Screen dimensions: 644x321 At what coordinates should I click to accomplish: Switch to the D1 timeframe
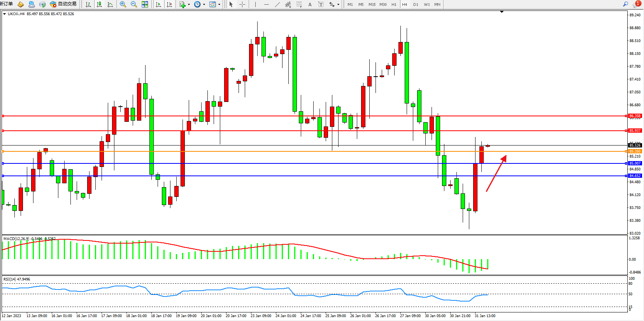(x=416, y=4)
